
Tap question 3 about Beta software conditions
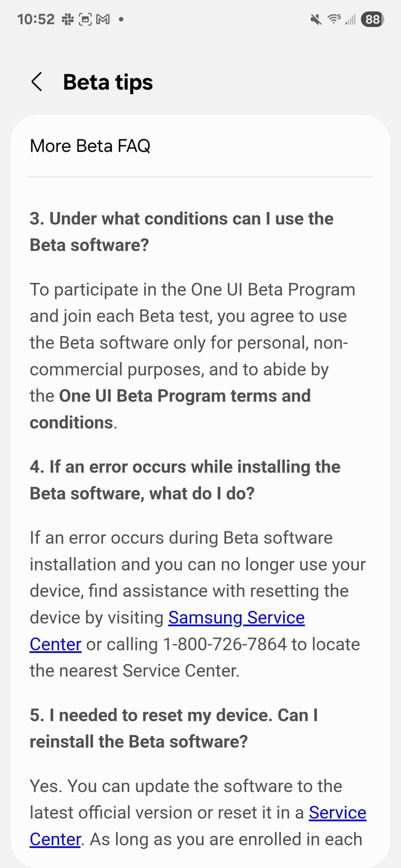pos(181,231)
